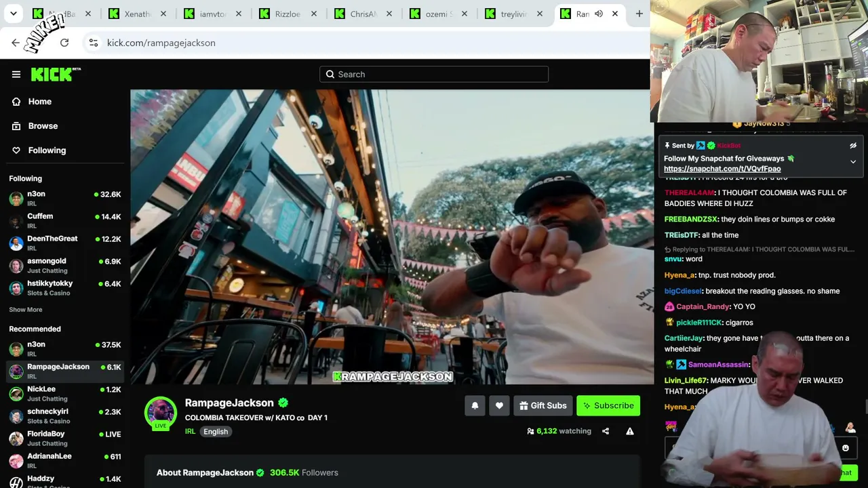Click the Gift Subs button
The width and height of the screenshot is (868, 488).
pyautogui.click(x=542, y=406)
